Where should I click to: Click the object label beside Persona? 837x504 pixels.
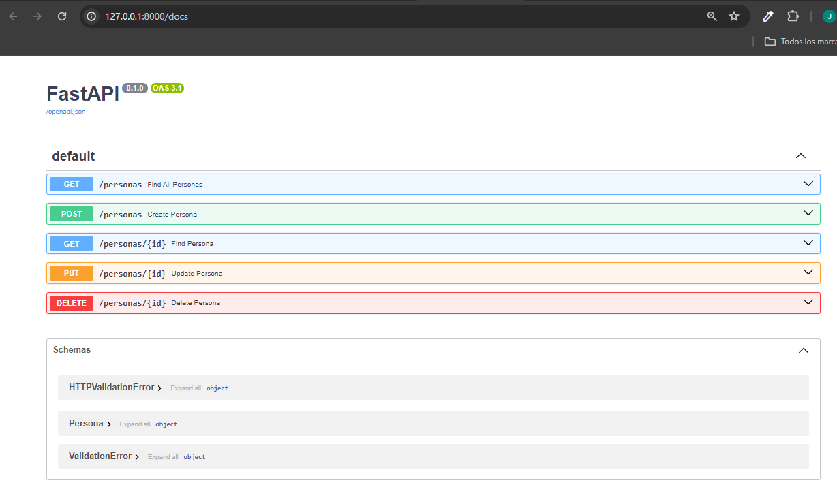pos(166,424)
